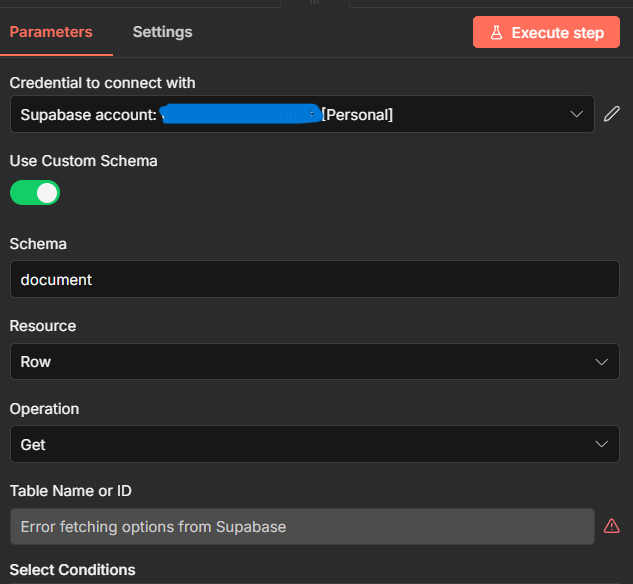Click the Select Conditions heading
Screen dimensions: 633x584
(72, 570)
